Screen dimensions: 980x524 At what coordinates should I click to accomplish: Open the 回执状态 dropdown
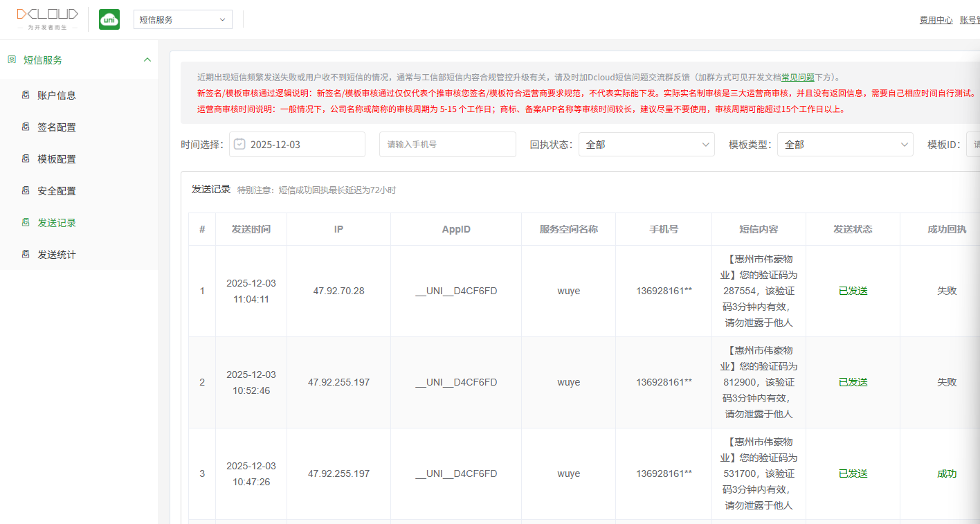646,145
